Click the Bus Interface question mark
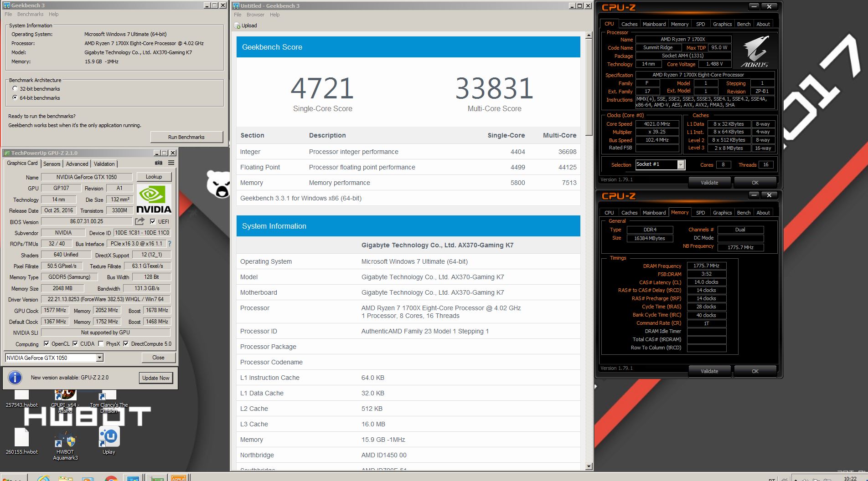The height and width of the screenshot is (481, 868). (170, 244)
